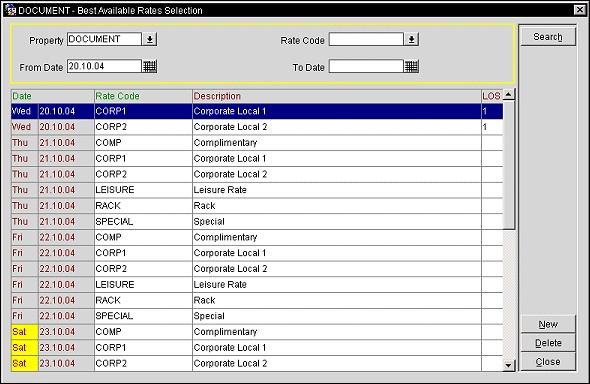Click the From Date field showing 20.10.04
This screenshot has height=384, width=590.
tap(104, 67)
